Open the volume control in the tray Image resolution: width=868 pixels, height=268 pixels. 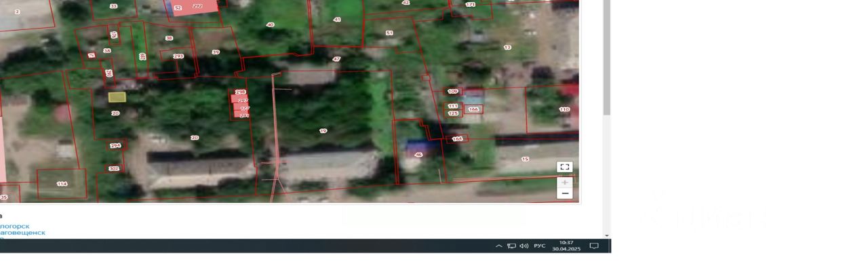tap(524, 246)
